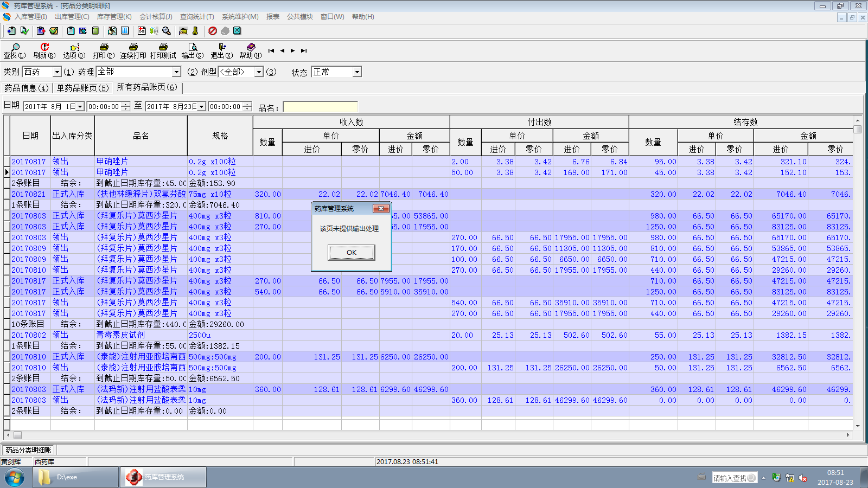868x488 pixels.
Task: Click the 输出 (export) toolbar icon
Action: [193, 50]
